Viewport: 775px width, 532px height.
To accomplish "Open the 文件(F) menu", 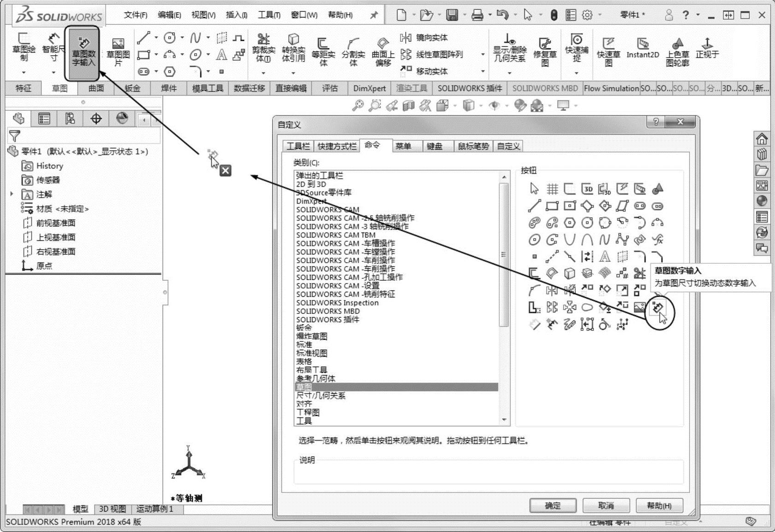I will pos(135,15).
